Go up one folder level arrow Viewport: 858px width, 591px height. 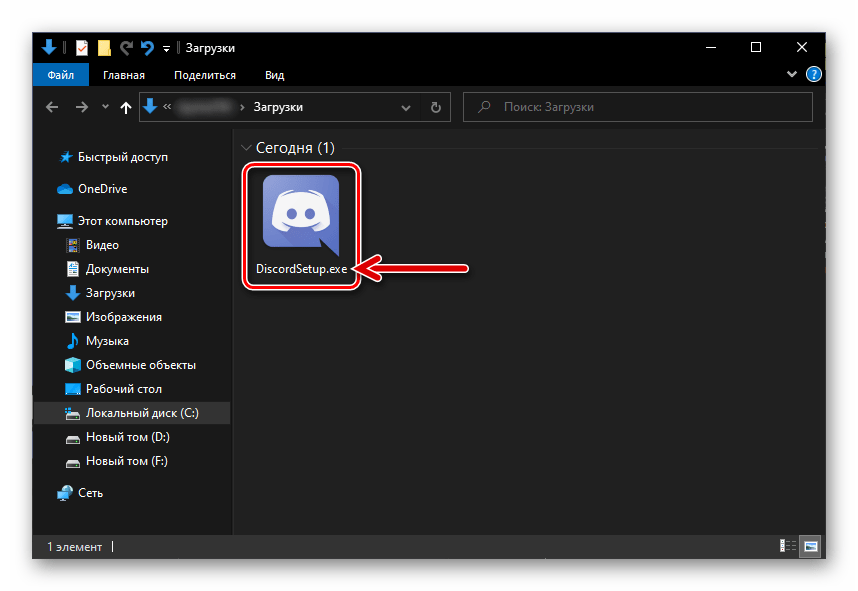click(x=126, y=107)
